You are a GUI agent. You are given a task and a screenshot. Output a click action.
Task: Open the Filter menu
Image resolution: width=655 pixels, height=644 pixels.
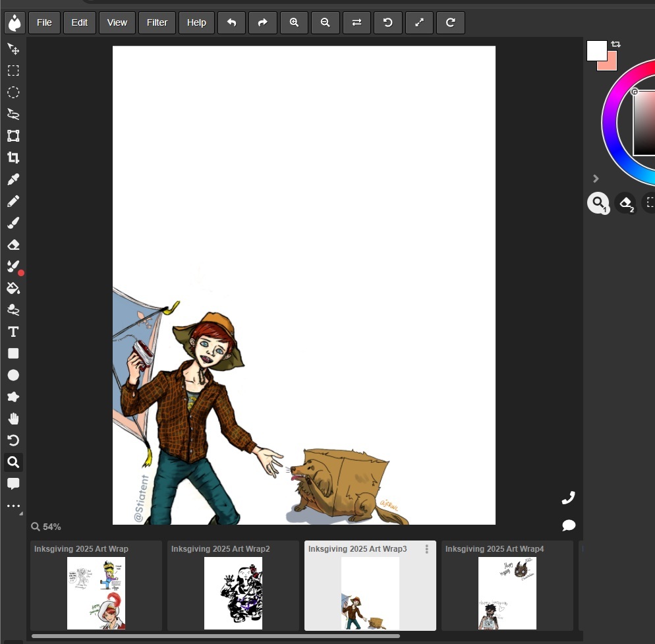tap(157, 22)
